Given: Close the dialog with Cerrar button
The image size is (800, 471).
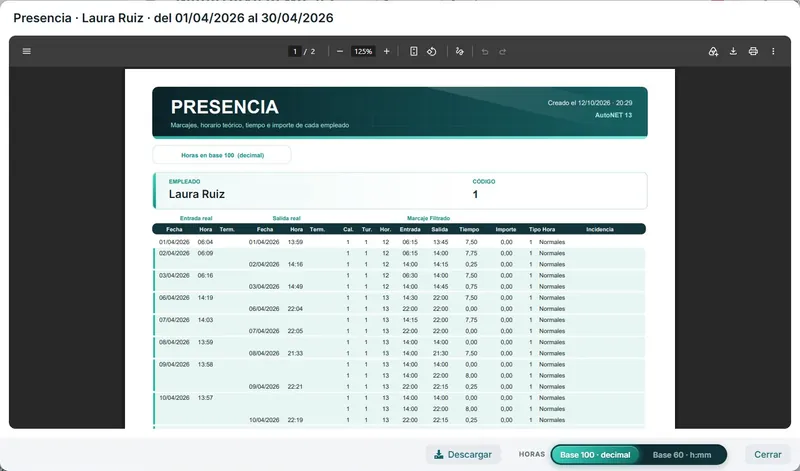Looking at the screenshot, I should tap(767, 454).
